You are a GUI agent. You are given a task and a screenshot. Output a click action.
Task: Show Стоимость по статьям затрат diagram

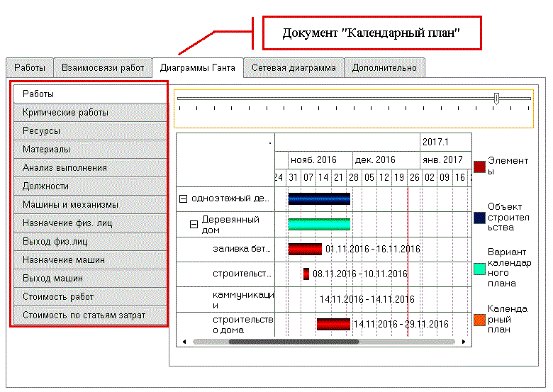pyautogui.click(x=90, y=315)
